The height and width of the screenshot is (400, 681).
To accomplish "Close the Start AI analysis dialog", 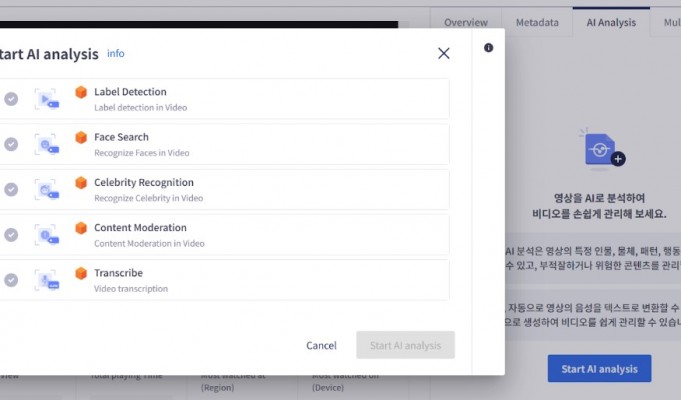I will pos(444,53).
